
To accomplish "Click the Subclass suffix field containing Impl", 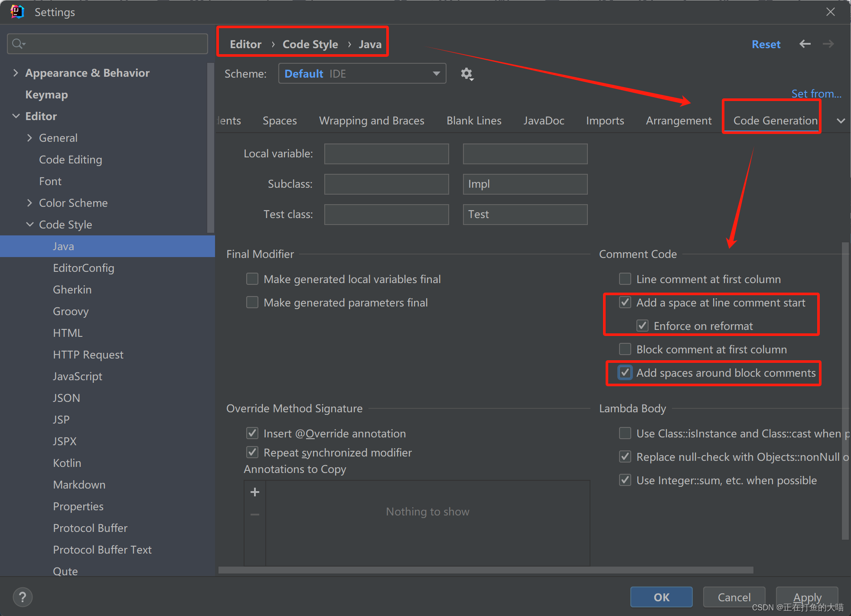I will coord(525,184).
